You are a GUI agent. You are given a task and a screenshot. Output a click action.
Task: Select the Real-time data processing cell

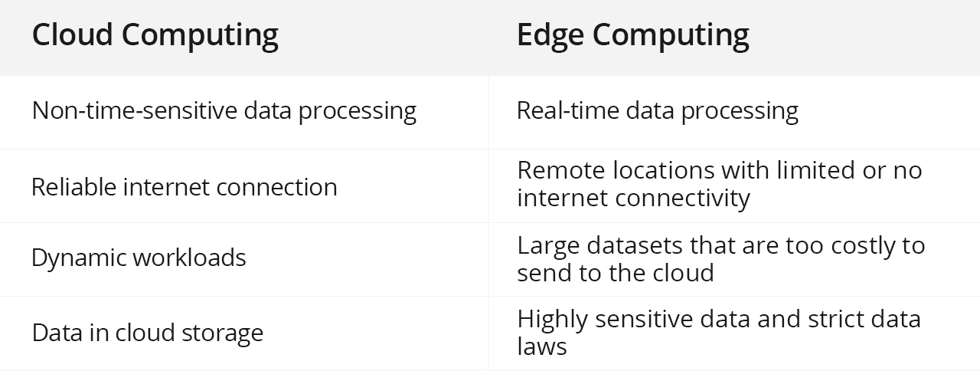(657, 111)
